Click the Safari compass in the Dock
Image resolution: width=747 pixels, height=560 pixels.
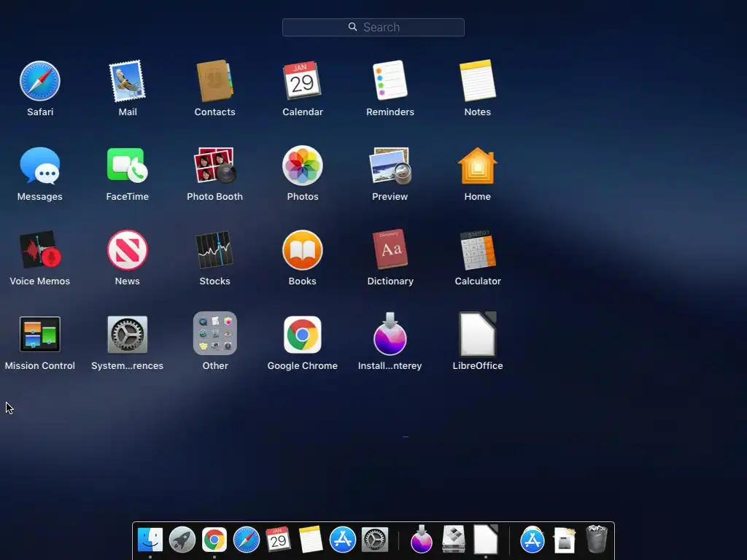[247, 540]
